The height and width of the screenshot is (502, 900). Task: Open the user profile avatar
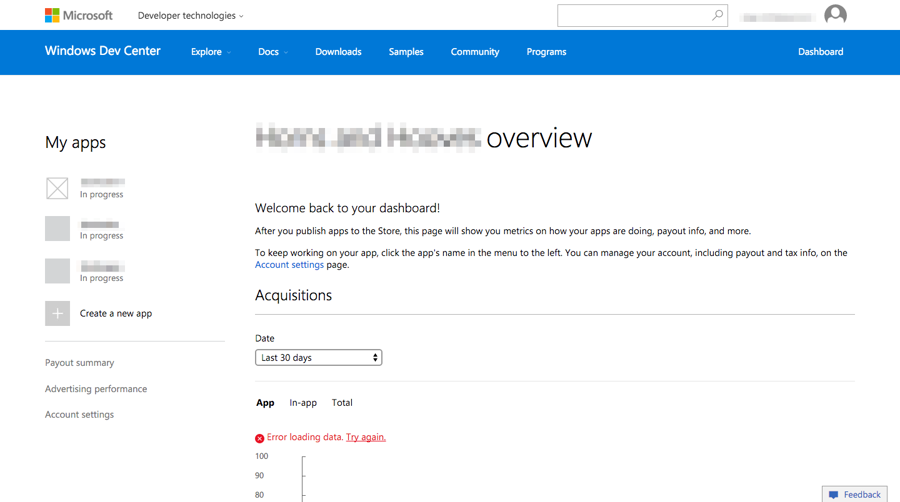coord(835,15)
